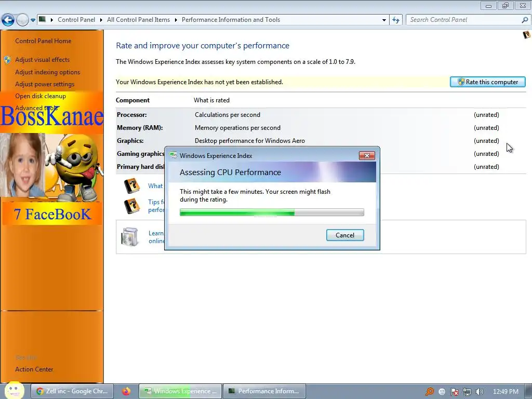Select the Processor row label
The image size is (532, 399).
click(x=132, y=115)
